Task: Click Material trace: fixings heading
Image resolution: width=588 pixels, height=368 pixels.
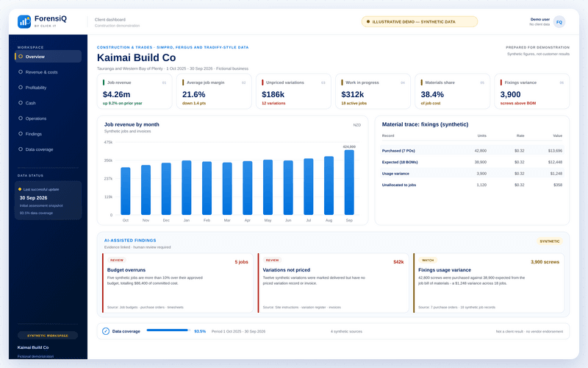Action: (x=425, y=124)
